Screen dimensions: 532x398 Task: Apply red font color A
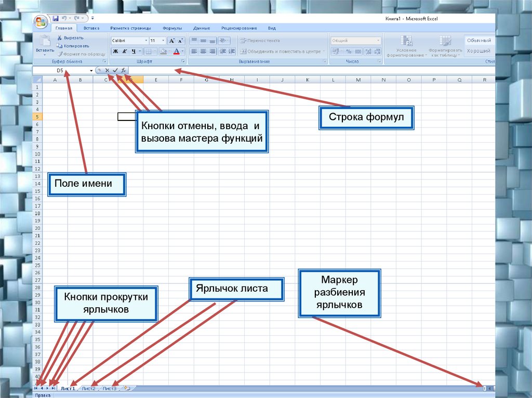click(177, 51)
